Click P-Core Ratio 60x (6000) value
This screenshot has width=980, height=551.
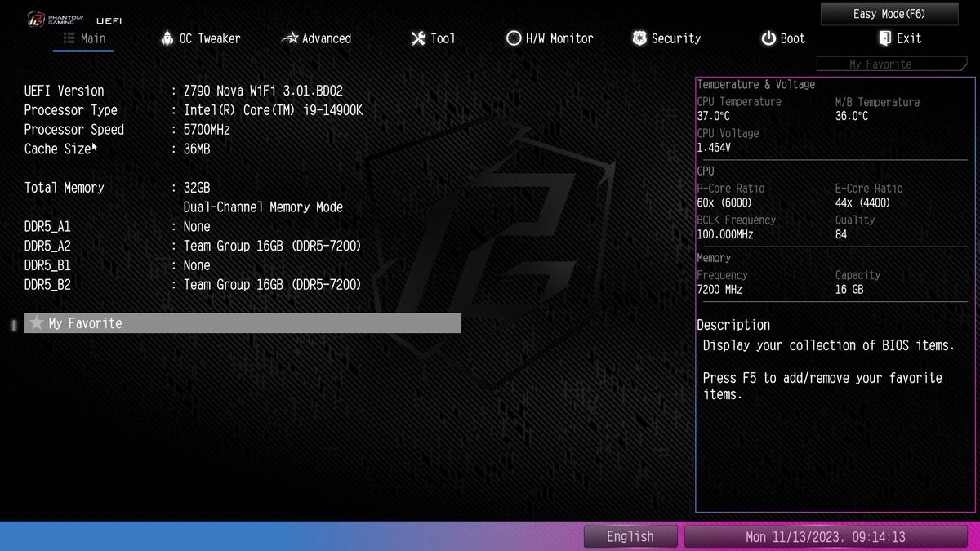[x=724, y=202]
